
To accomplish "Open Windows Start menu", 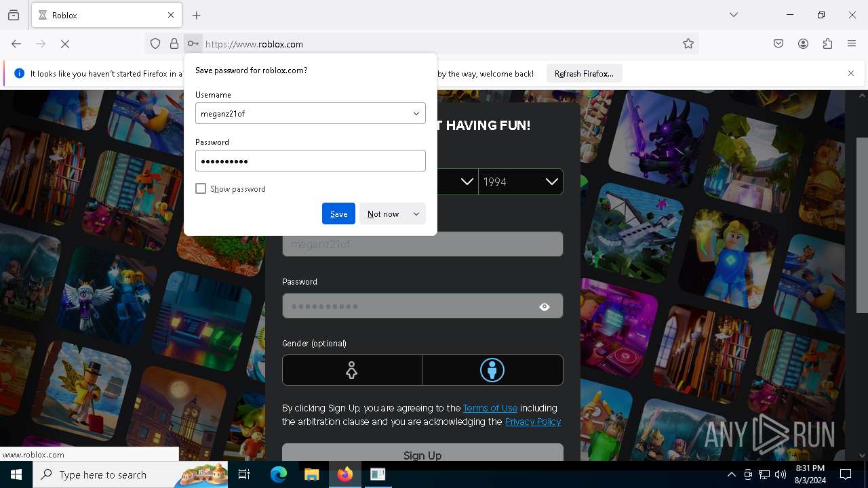I will 16,474.
